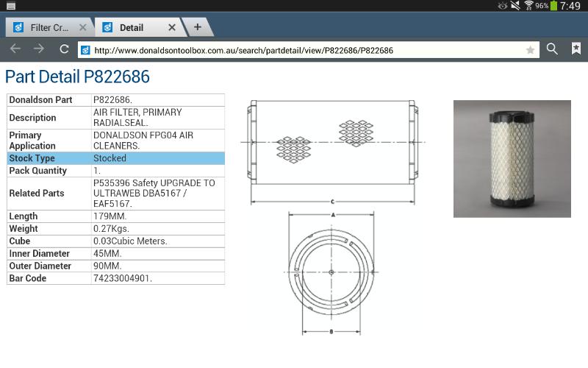Select the 74233004901. bar code value
The height and width of the screenshot is (368, 588).
123,278
